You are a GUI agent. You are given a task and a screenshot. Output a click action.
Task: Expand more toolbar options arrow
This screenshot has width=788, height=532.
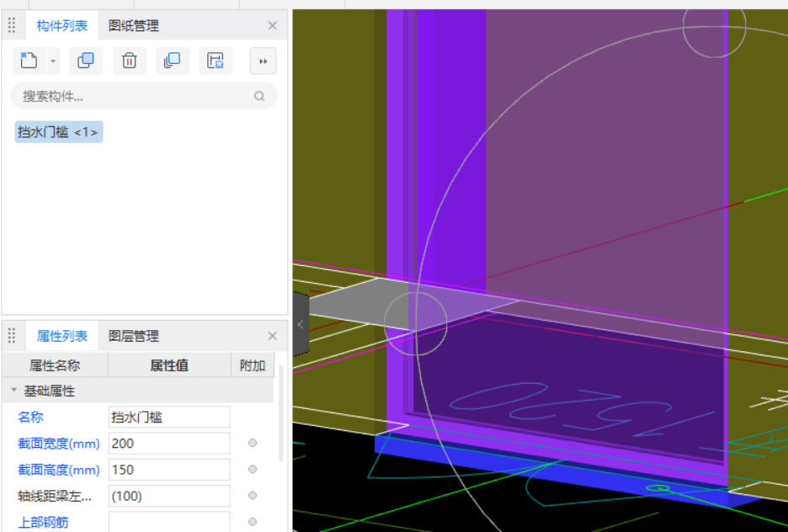(263, 61)
